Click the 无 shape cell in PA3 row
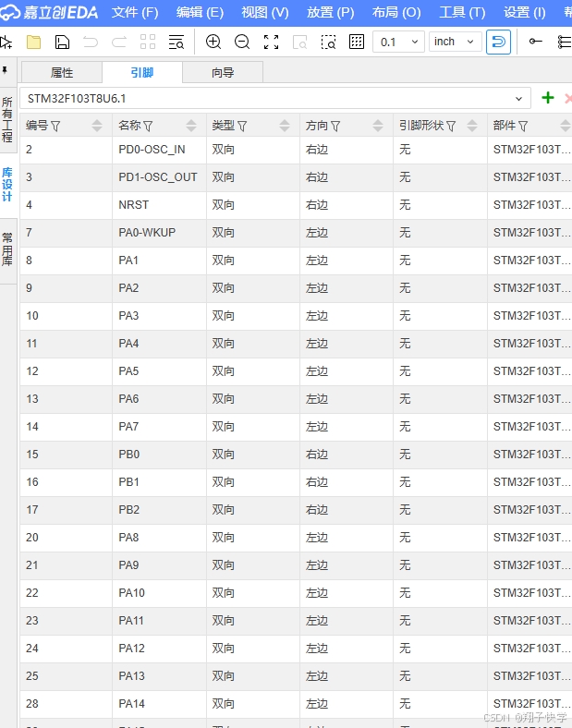Viewport: 572px width, 728px height. pyautogui.click(x=440, y=316)
